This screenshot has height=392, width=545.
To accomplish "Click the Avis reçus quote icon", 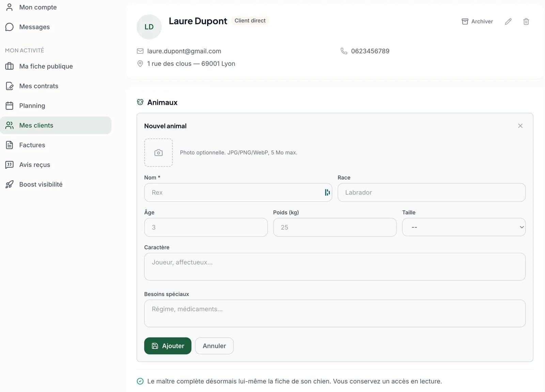I will tap(10, 165).
